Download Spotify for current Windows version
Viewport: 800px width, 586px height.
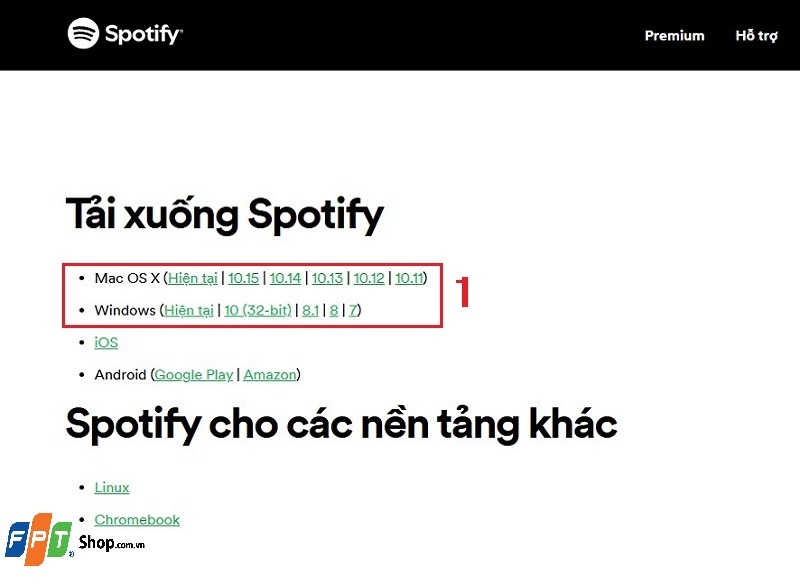pyautogui.click(x=188, y=310)
